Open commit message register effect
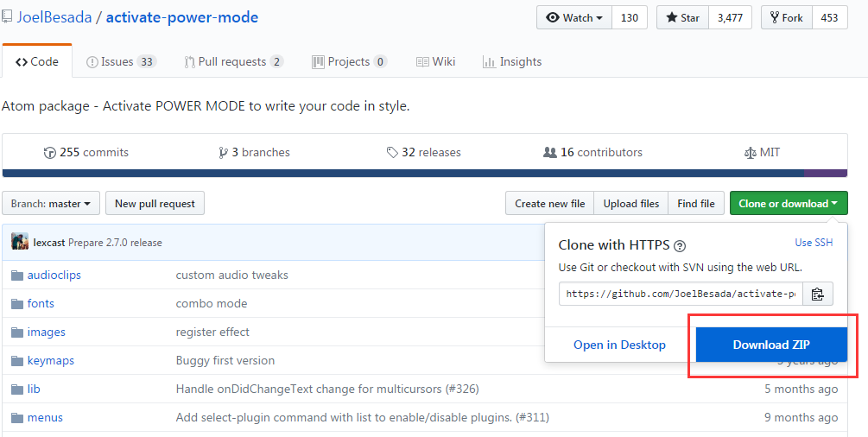Viewport: 868px width, 437px height. 212,332
